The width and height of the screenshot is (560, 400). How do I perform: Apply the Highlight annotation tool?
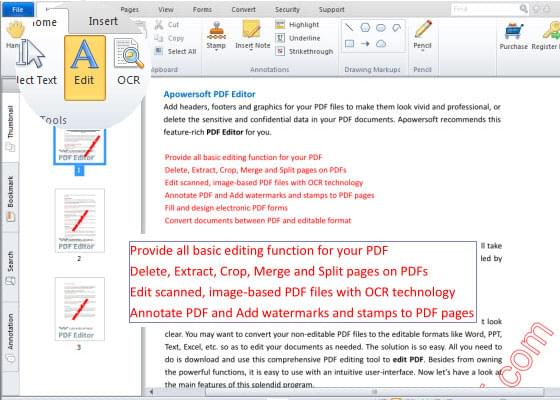pyautogui.click(x=297, y=25)
